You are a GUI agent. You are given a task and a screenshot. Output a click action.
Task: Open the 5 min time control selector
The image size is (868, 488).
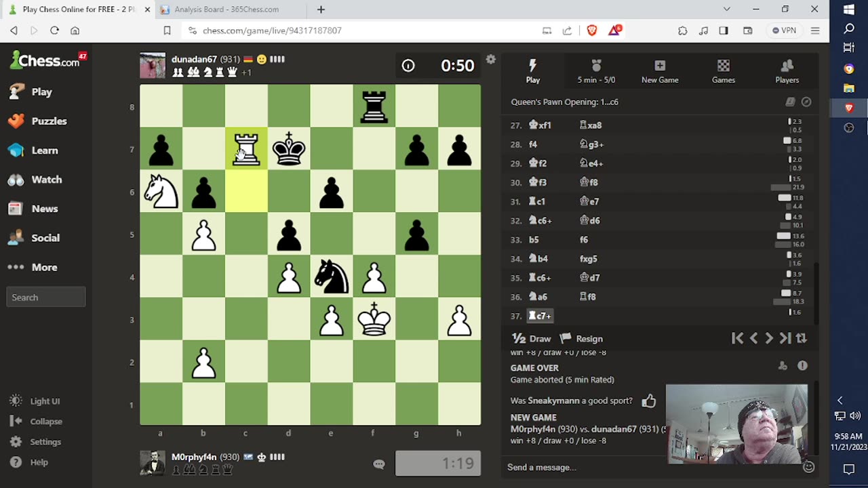click(596, 71)
